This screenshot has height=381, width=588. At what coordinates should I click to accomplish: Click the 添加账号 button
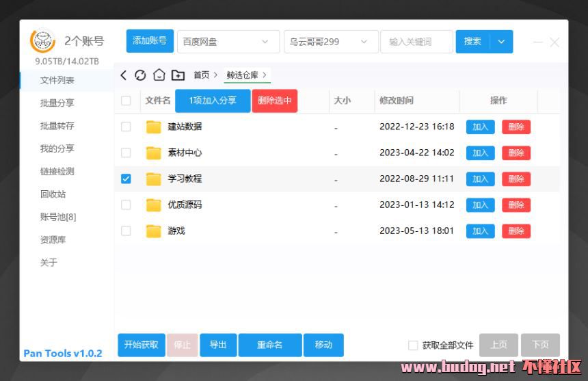pyautogui.click(x=150, y=41)
